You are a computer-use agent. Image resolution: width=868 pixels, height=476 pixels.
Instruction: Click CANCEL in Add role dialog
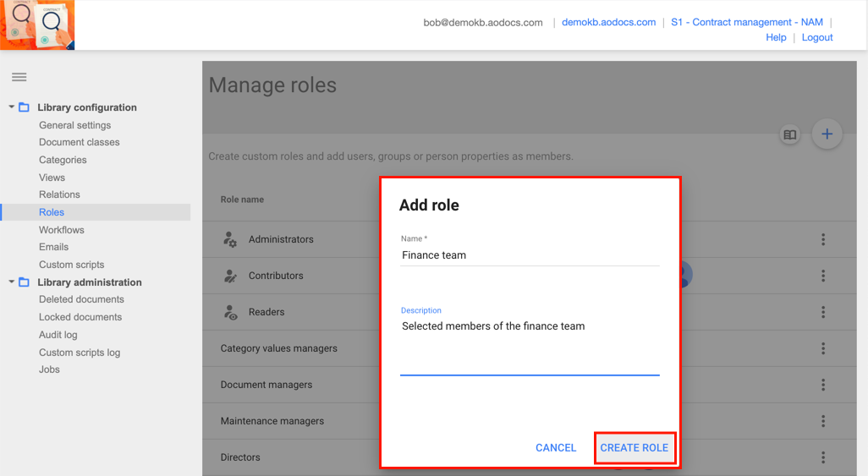click(556, 448)
